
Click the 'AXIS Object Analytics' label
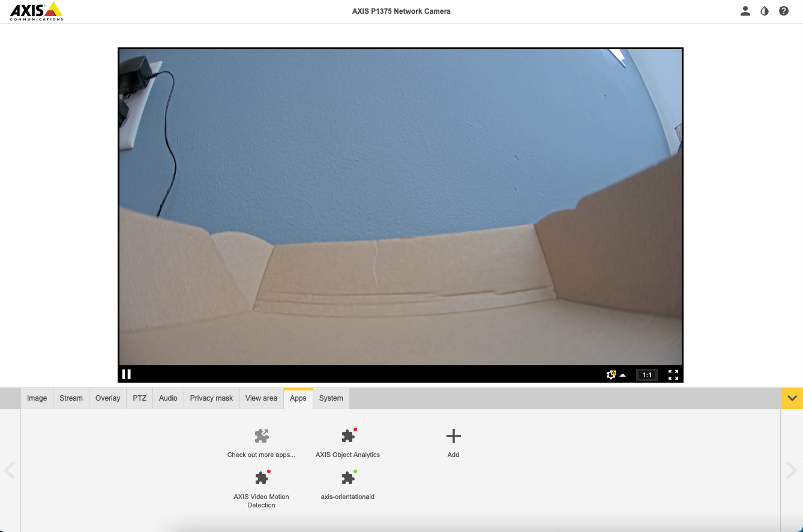(347, 455)
